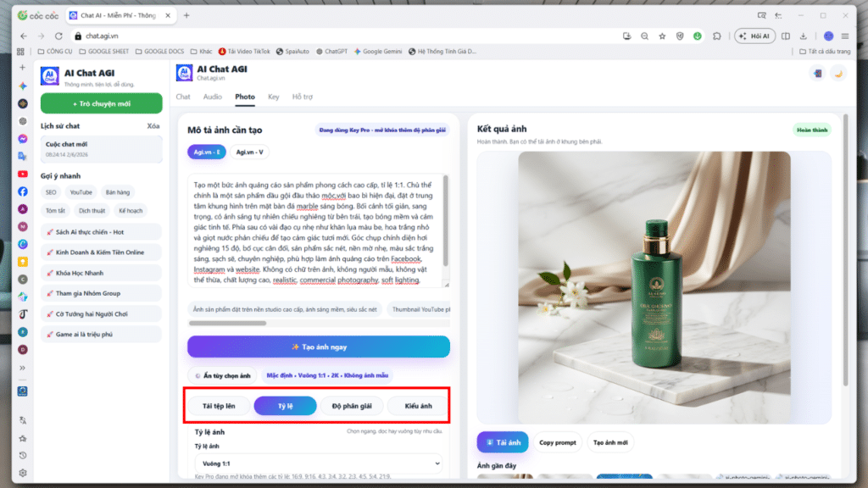Click result panel vertical scrollbar

coord(845,251)
